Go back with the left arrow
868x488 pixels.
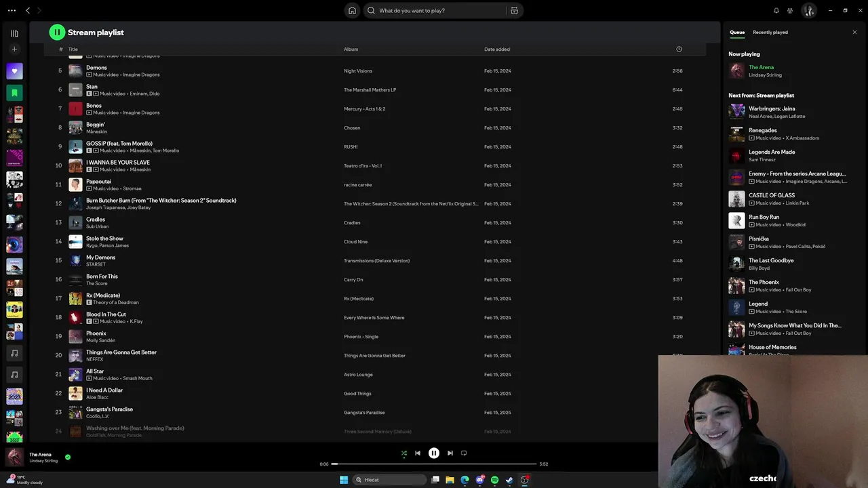[28, 10]
